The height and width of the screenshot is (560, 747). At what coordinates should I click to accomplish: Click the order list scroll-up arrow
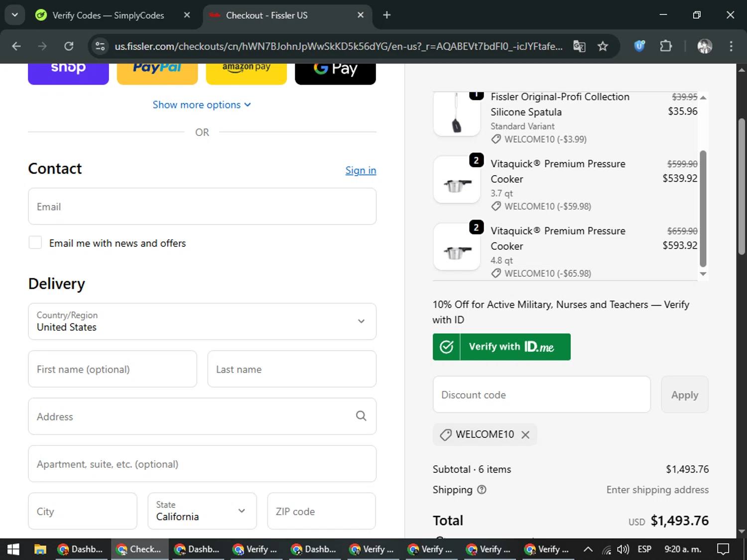point(703,98)
